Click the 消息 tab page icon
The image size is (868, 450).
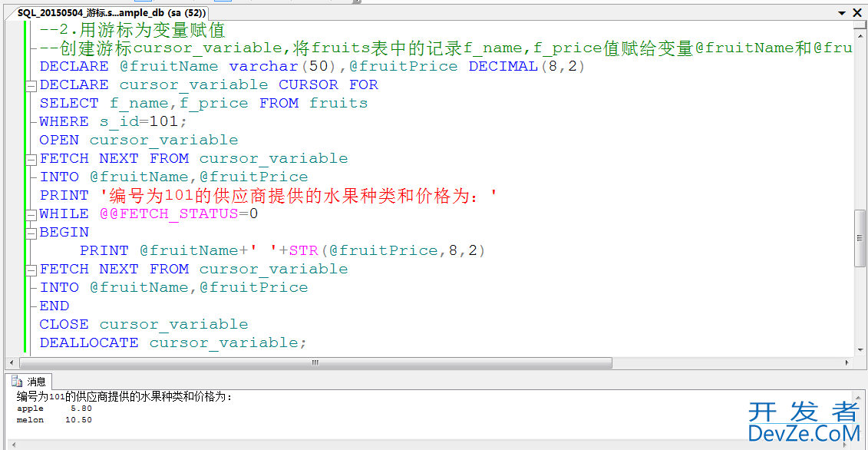click(17, 382)
